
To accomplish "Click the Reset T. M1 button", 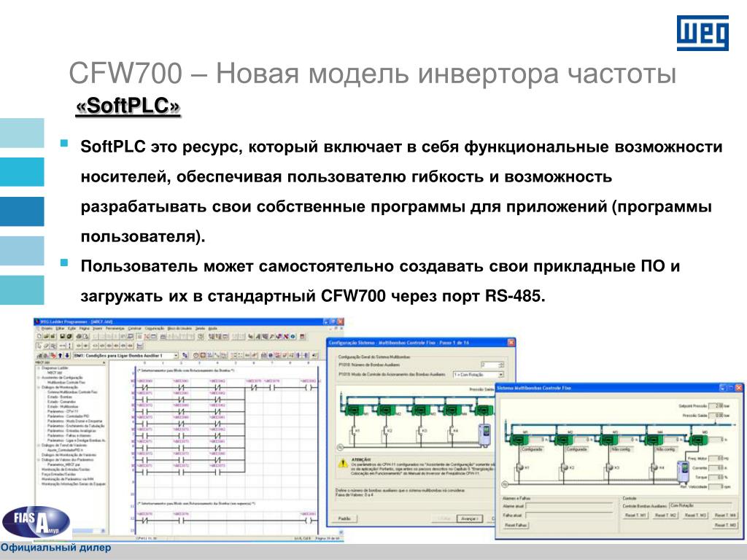I will point(635,516).
